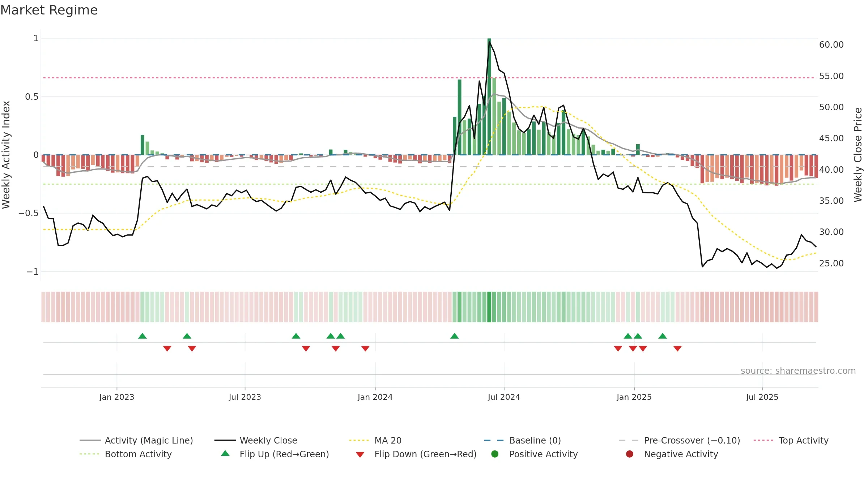The height and width of the screenshot is (488, 868).
Task: Click the Jan 2023 x-axis label
Action: click(117, 397)
